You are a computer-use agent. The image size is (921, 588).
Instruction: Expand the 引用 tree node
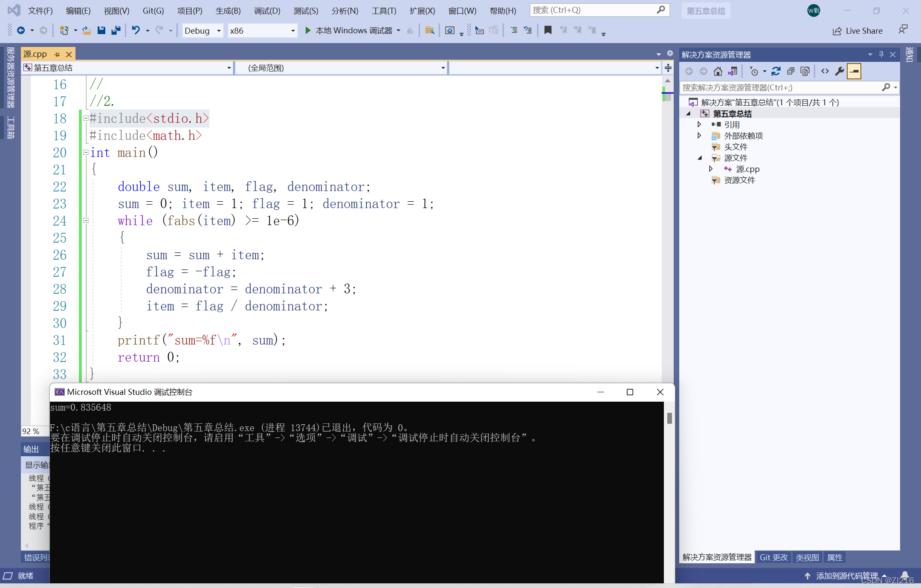pos(699,125)
